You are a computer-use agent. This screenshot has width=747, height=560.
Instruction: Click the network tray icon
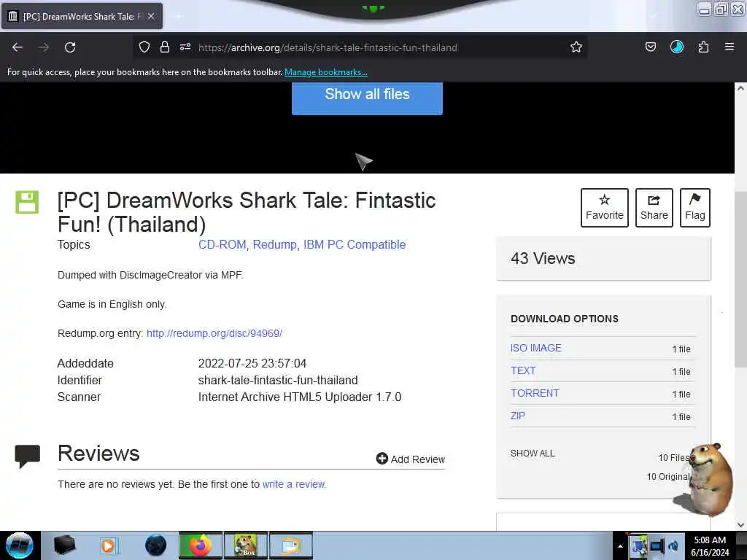657,546
